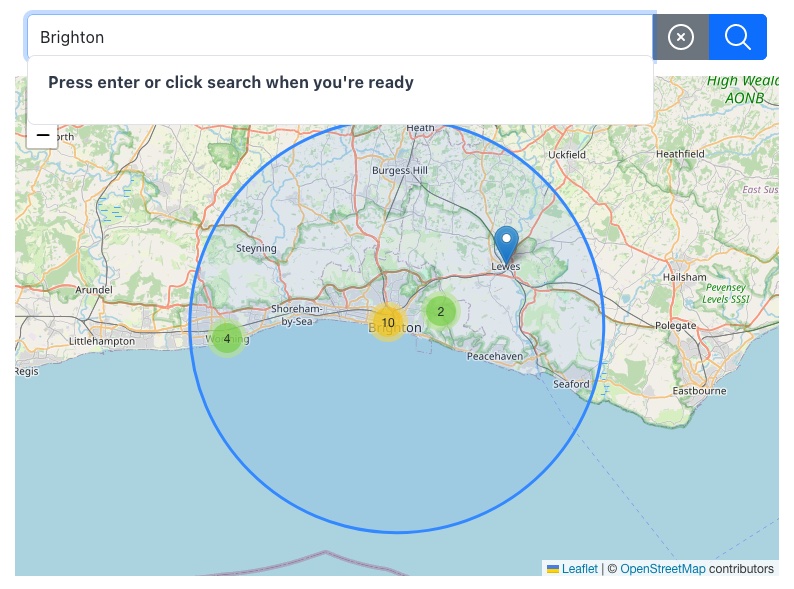The height and width of the screenshot is (589, 794).
Task: Click the blue location pin at Lewes
Action: point(507,244)
